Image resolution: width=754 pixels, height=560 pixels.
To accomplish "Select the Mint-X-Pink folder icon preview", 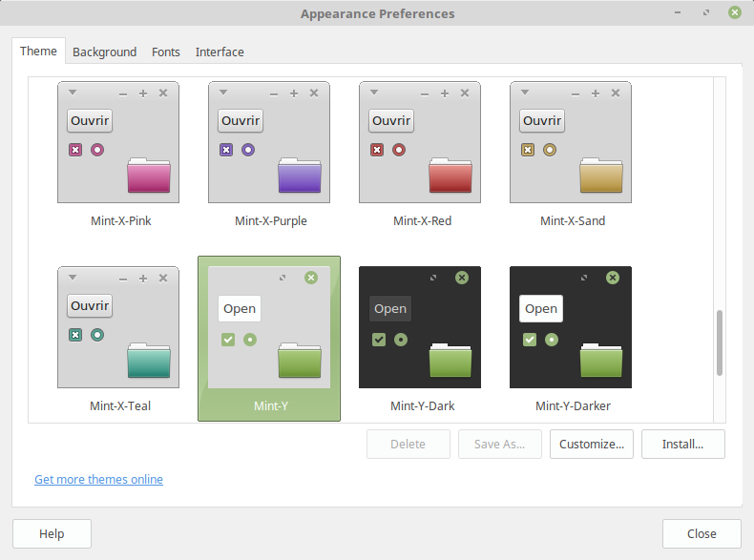I will coord(149,176).
